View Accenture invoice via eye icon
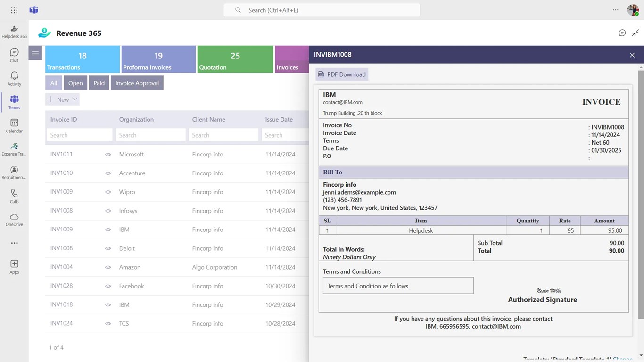This screenshot has height=362, width=644. [108, 173]
